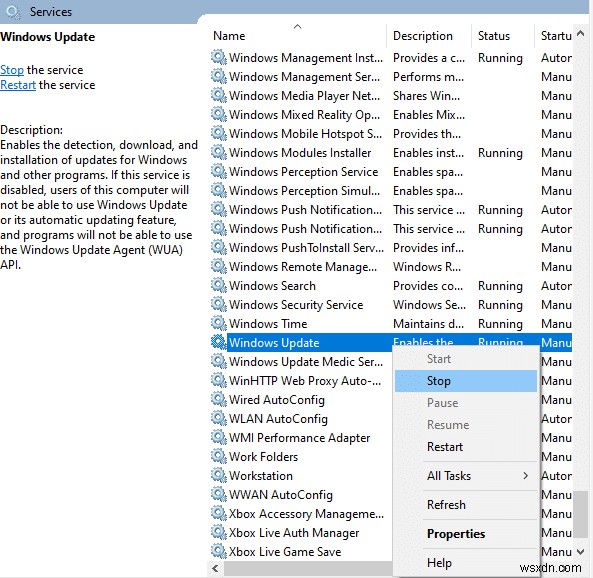Click 'Shares Win...' description cell
The height and width of the screenshot is (578, 593).
(427, 96)
